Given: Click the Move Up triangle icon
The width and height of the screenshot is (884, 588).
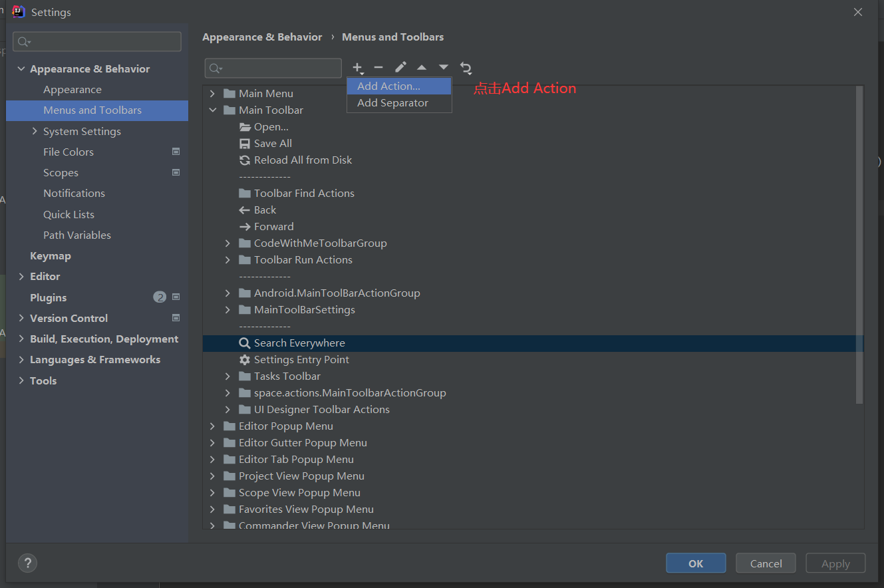Looking at the screenshot, I should [422, 68].
